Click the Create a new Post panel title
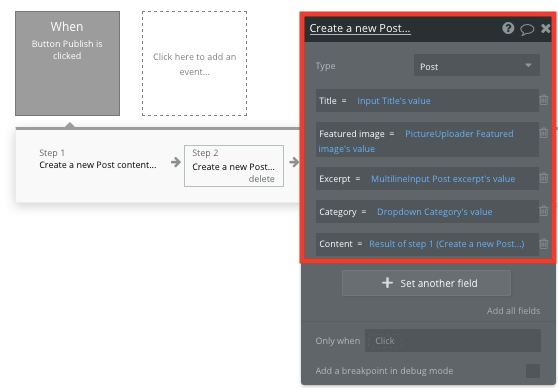This screenshot has width=558, height=388. coord(360,28)
